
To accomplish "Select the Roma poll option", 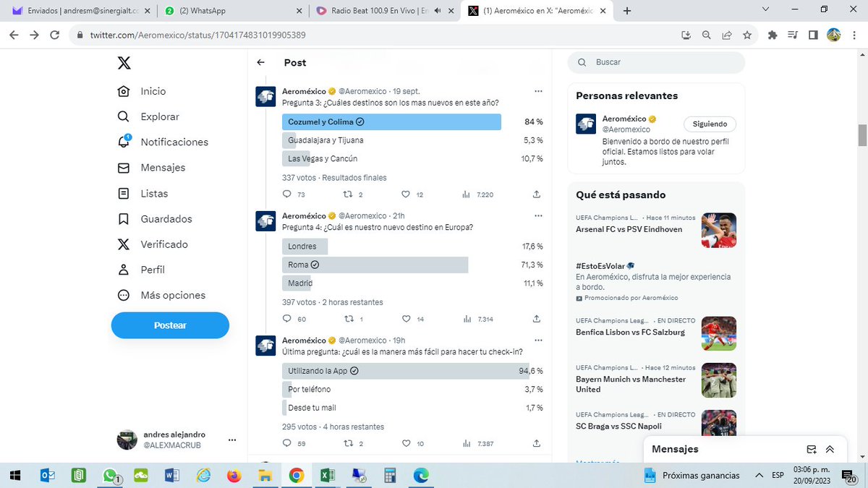I will [x=412, y=265].
